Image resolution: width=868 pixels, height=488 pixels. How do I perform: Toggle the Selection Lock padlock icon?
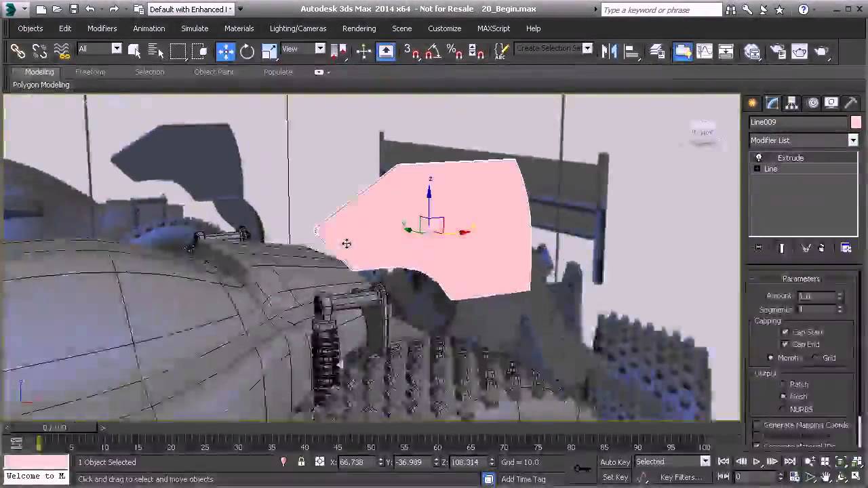[301, 462]
